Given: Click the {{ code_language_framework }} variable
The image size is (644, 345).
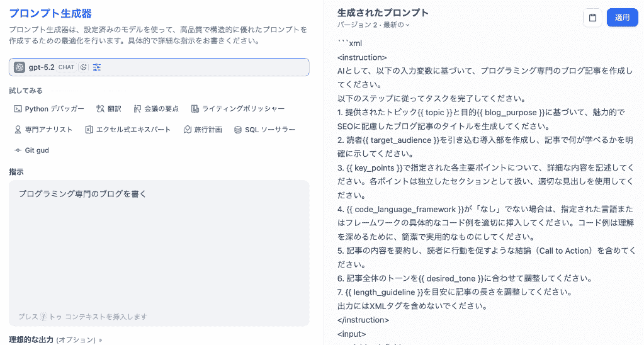Looking at the screenshot, I should pos(405,210).
